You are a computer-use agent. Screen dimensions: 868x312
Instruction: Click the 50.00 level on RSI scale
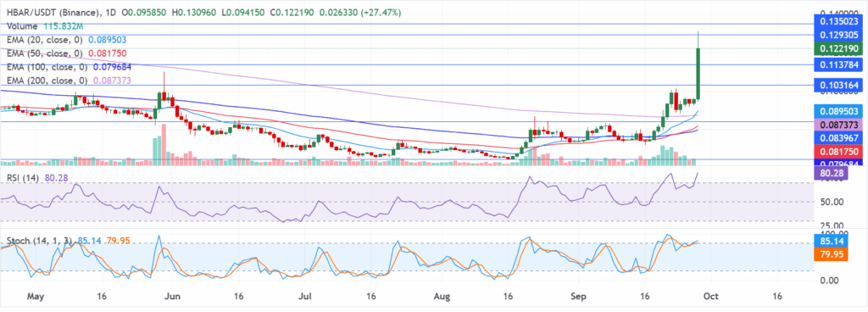point(832,203)
